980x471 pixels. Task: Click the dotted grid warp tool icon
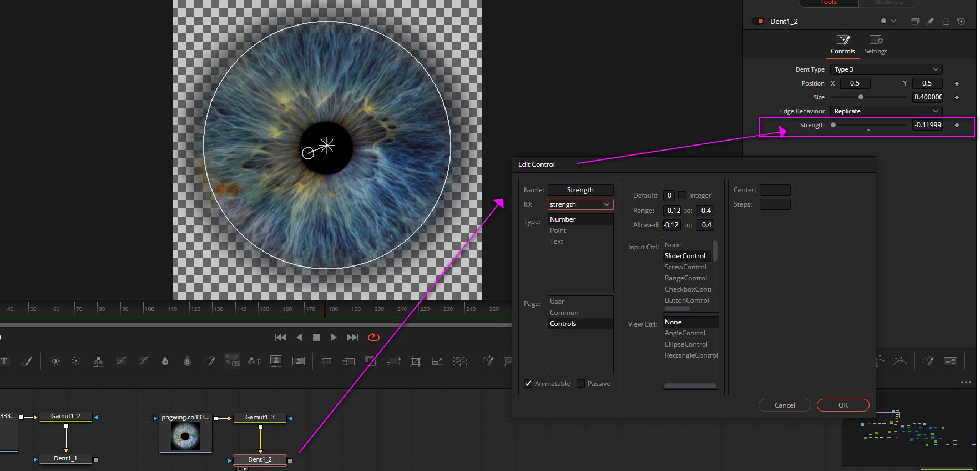[x=460, y=361]
